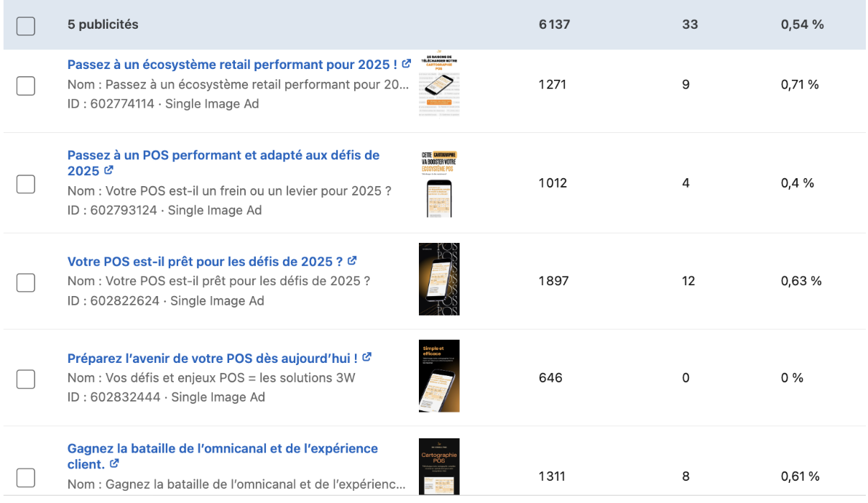
Task: Check the box for ad ID 602774114
Action: coord(26,86)
